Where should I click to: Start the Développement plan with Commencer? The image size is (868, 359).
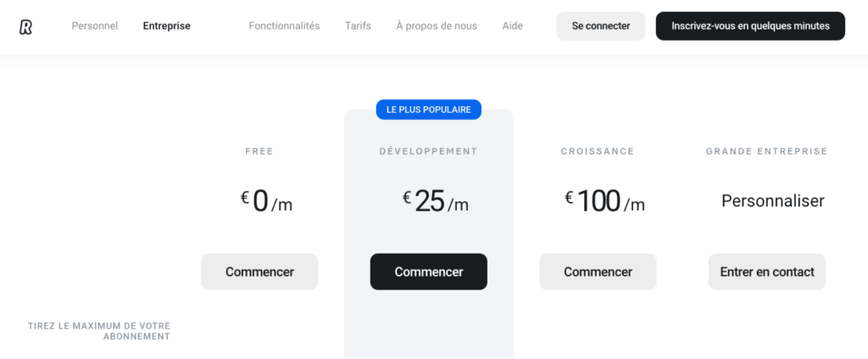pyautogui.click(x=428, y=272)
